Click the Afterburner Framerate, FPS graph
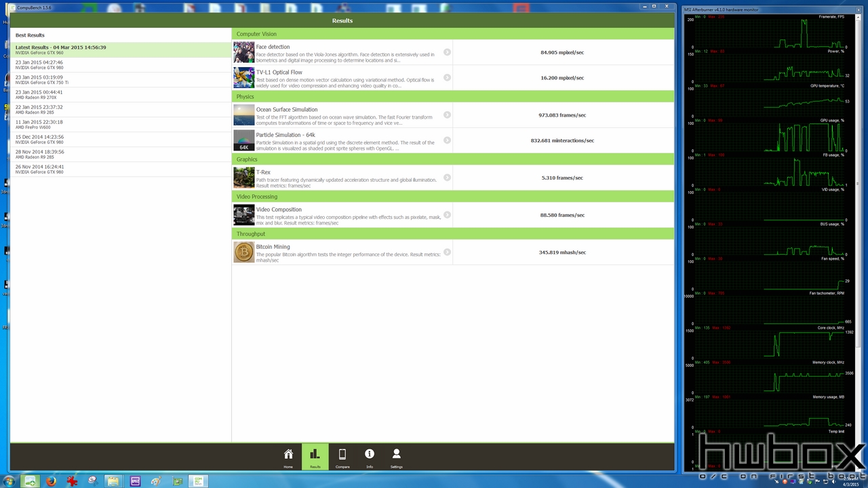This screenshot has height=488, width=868. (x=770, y=33)
